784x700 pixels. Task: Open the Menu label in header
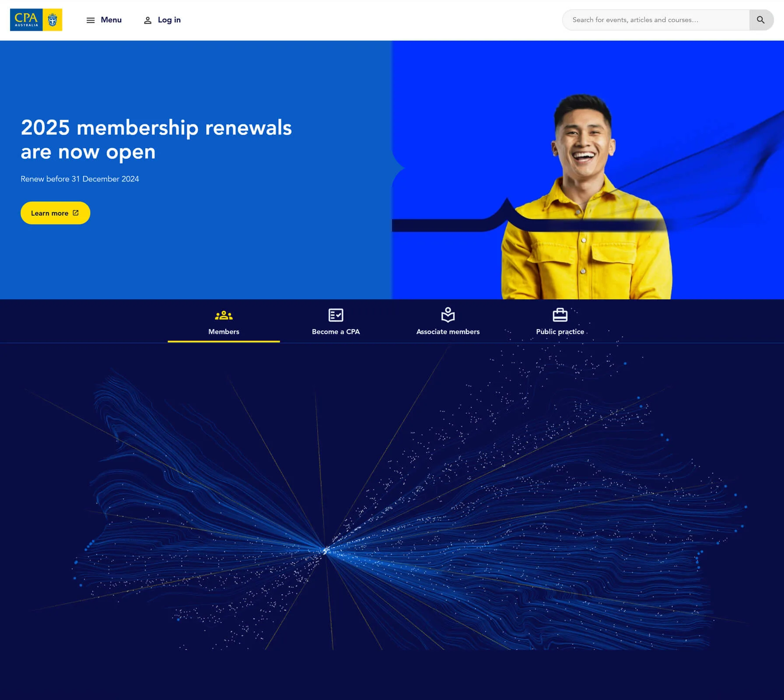point(111,20)
